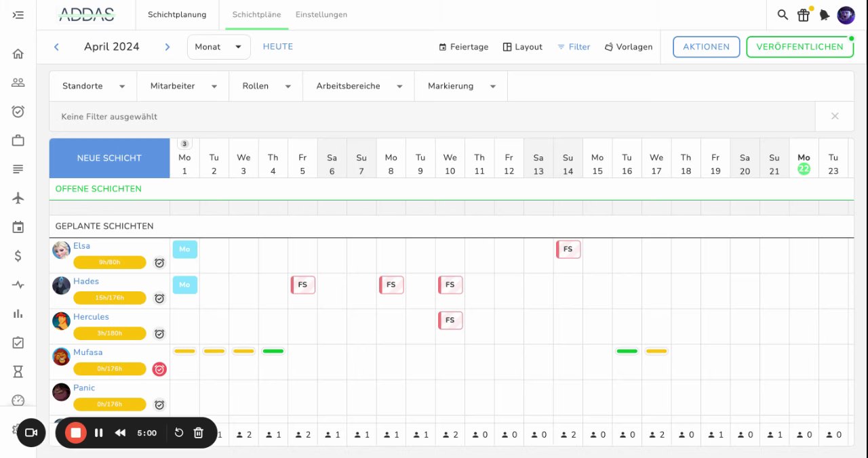The height and width of the screenshot is (458, 868).
Task: Open Panic's employee name link
Action: coord(84,388)
